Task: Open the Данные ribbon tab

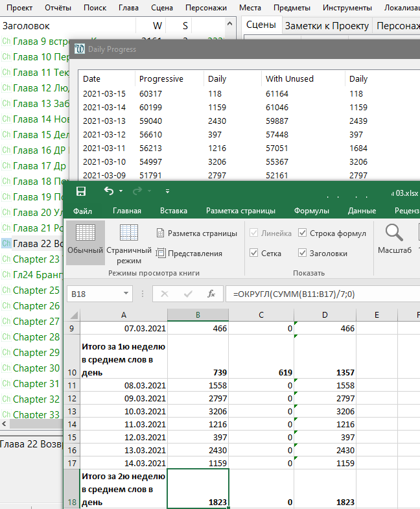Action: coord(362,211)
